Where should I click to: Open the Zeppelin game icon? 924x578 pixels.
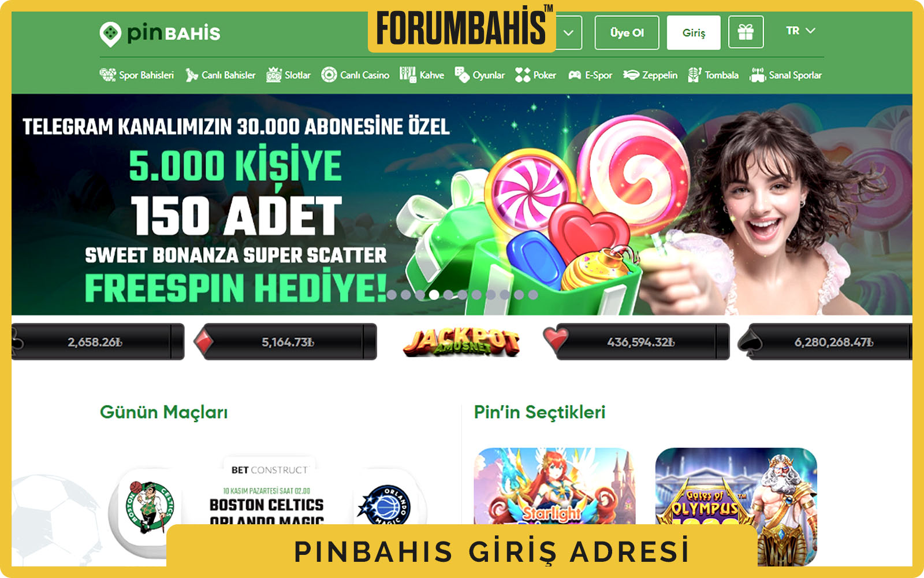tap(631, 75)
